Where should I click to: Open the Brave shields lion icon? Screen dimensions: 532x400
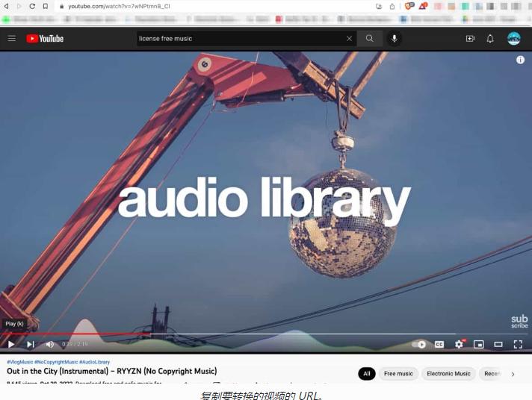click(x=409, y=6)
